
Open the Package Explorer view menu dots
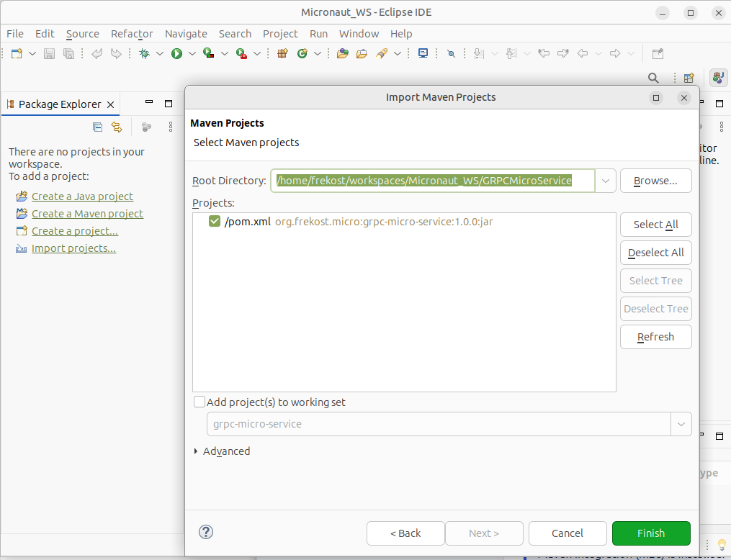tap(171, 127)
